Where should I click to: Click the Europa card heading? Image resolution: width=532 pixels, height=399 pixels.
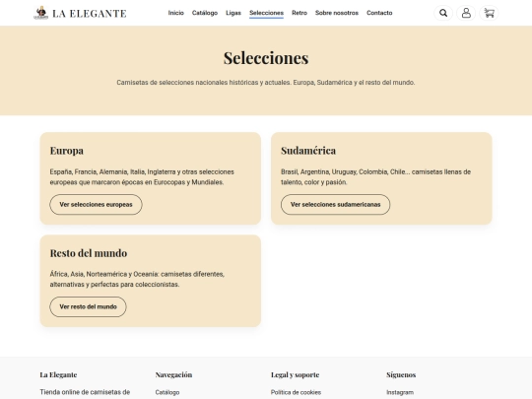tap(67, 151)
